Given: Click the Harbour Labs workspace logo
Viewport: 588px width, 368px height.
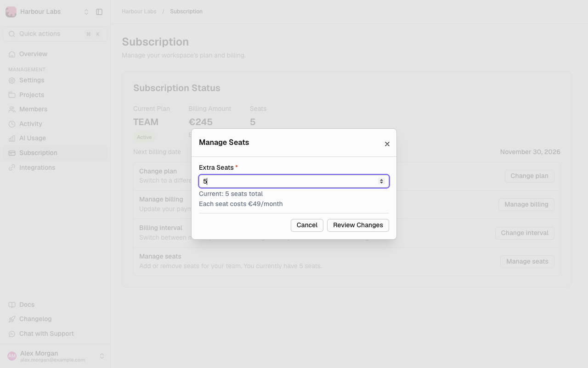Looking at the screenshot, I should (11, 12).
